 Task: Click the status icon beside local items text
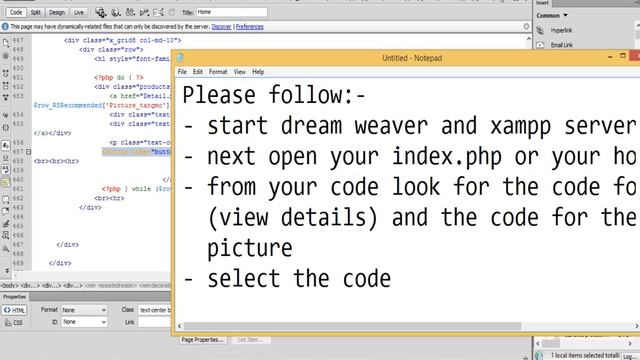coord(539,356)
